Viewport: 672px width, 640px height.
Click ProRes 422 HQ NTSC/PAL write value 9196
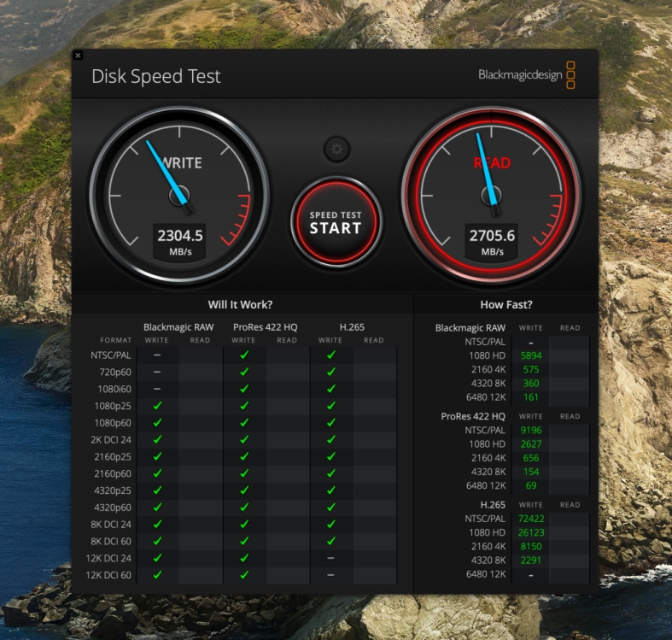[x=531, y=431]
